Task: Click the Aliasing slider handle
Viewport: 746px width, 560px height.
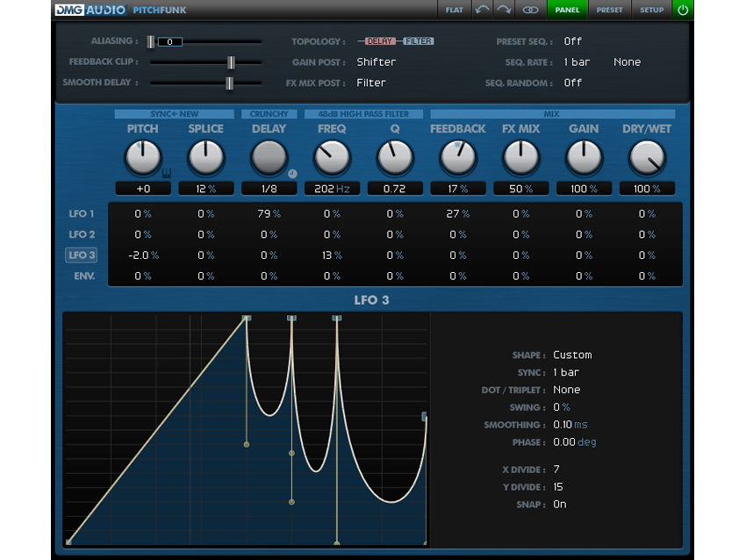Action: pos(151,42)
